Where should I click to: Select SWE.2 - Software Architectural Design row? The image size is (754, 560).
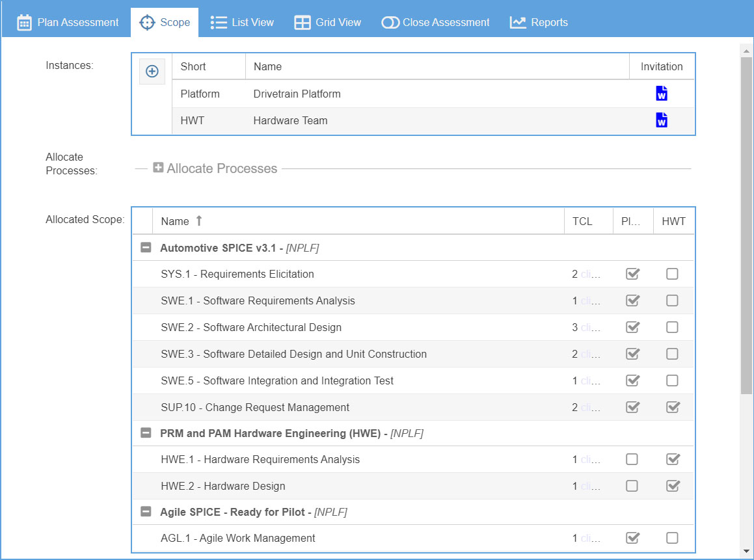(x=414, y=327)
